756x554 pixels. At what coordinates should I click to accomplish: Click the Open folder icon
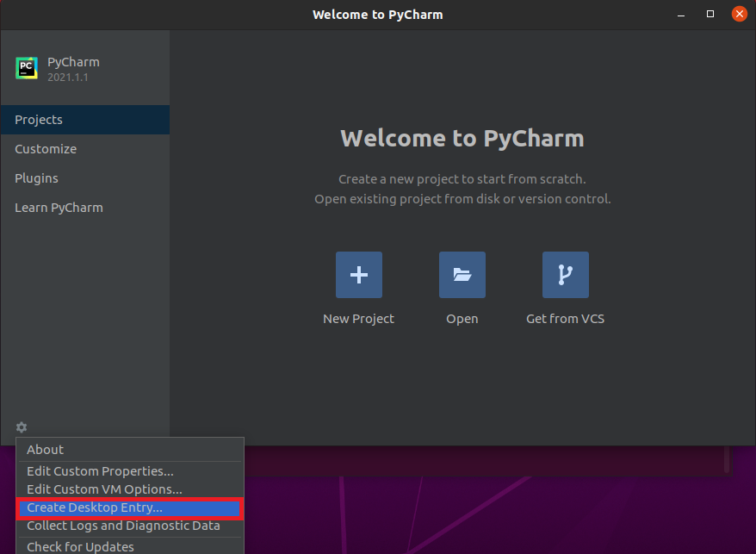(x=462, y=275)
